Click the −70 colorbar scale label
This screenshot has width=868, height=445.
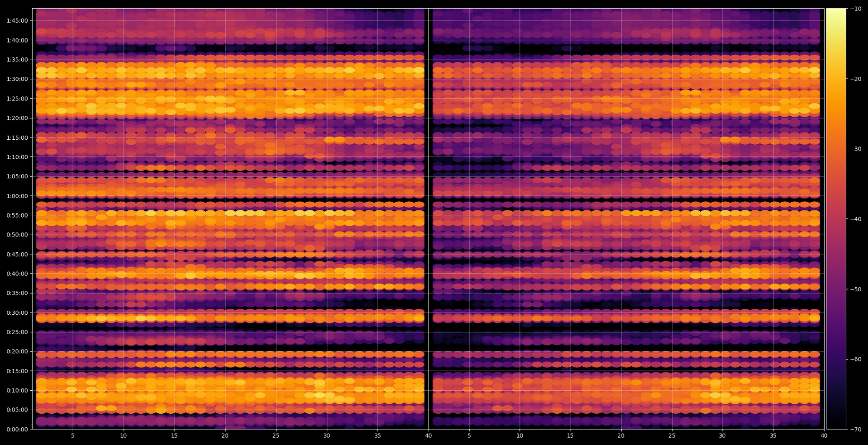tap(856, 430)
